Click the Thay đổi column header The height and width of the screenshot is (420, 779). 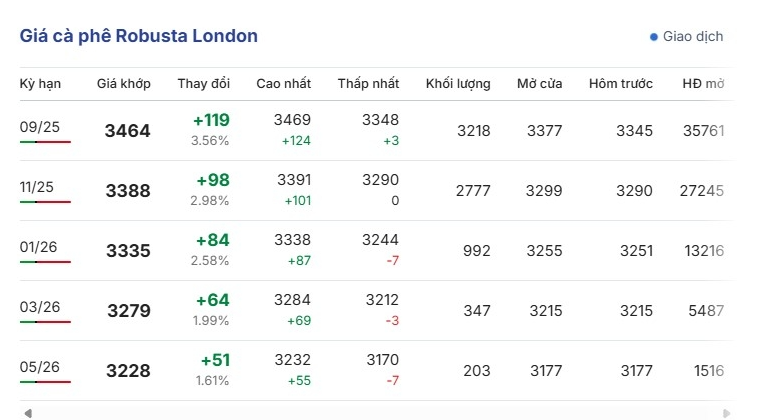204,84
